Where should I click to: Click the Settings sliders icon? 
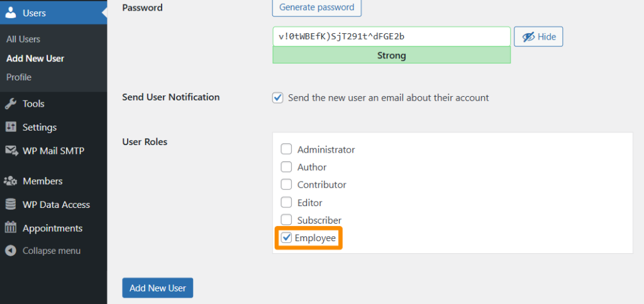click(11, 127)
